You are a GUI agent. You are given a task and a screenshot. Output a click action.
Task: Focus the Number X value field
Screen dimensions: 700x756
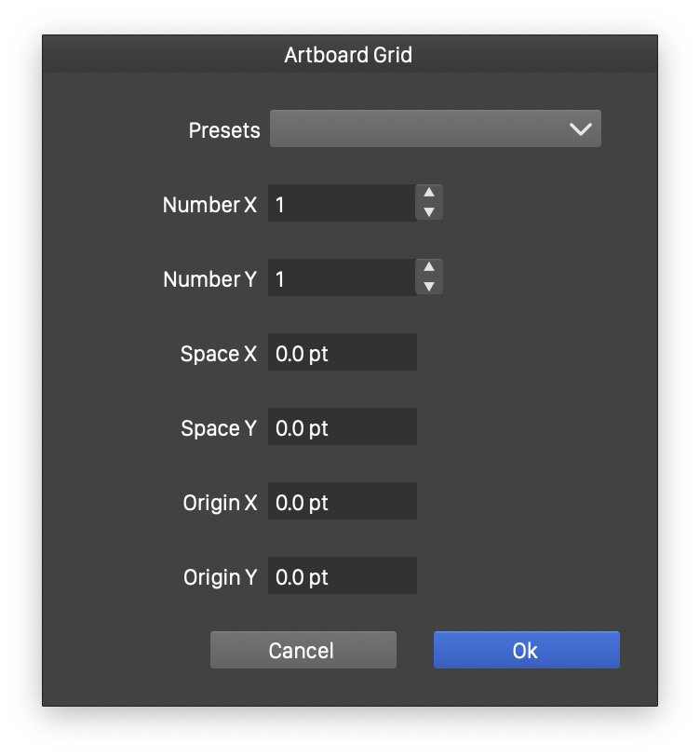341,204
